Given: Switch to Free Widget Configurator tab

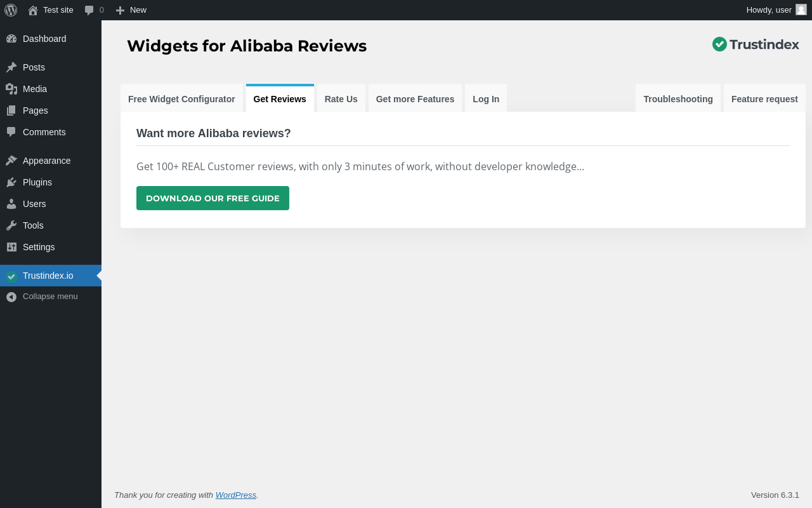Looking at the screenshot, I should 181,99.
